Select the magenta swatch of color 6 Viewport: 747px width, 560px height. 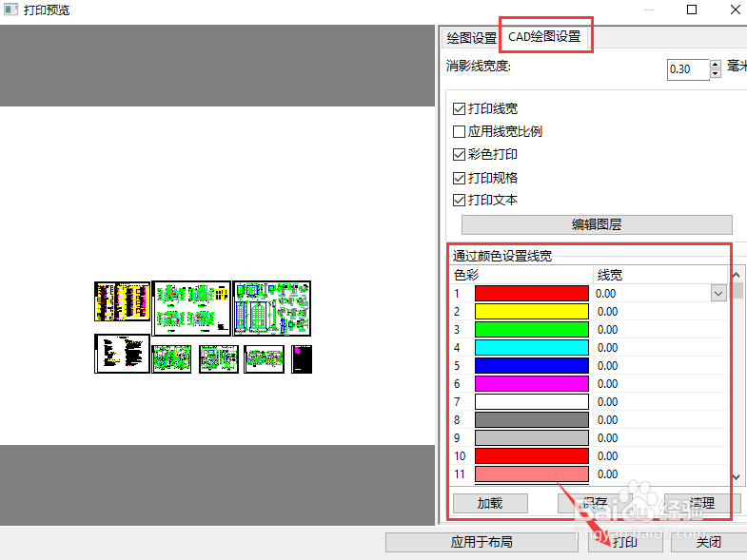[x=532, y=384]
